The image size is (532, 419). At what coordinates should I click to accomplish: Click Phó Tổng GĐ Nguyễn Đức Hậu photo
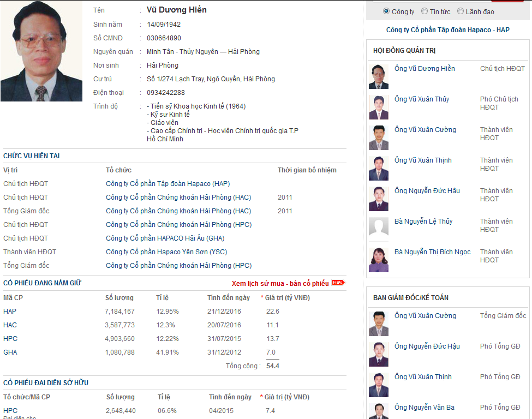click(x=379, y=354)
